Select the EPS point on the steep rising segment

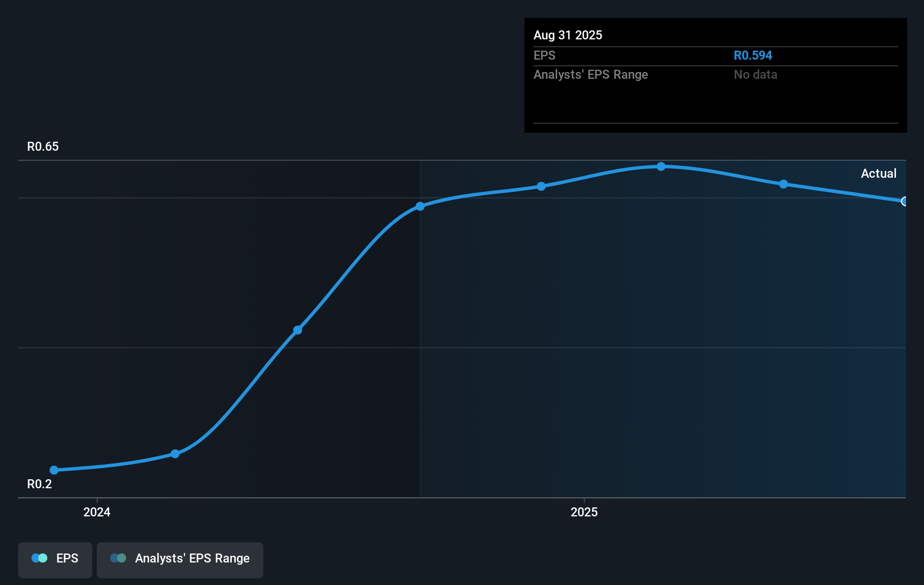point(298,330)
